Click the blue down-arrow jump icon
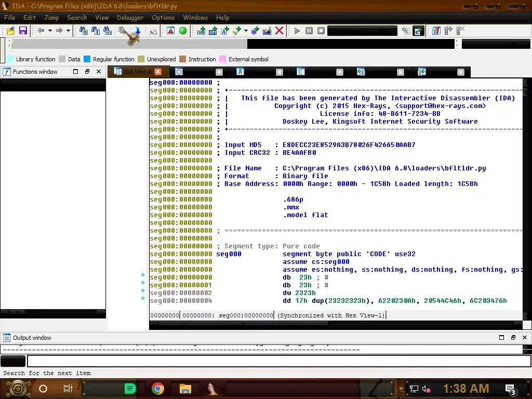Screen dimensions: 532x399 pyautogui.click(x=138, y=31)
